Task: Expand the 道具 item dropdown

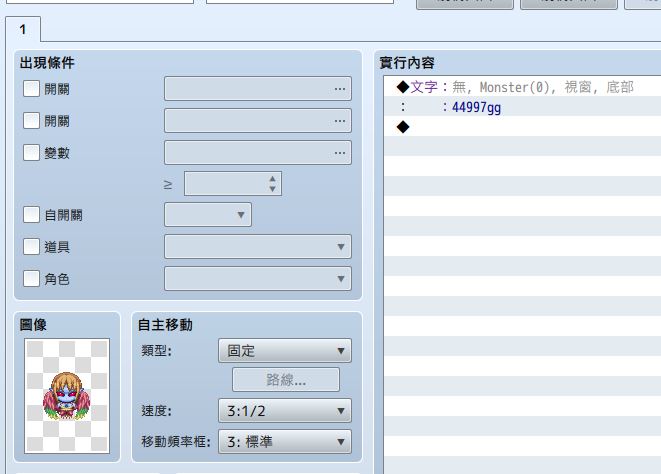Action: tap(258, 247)
